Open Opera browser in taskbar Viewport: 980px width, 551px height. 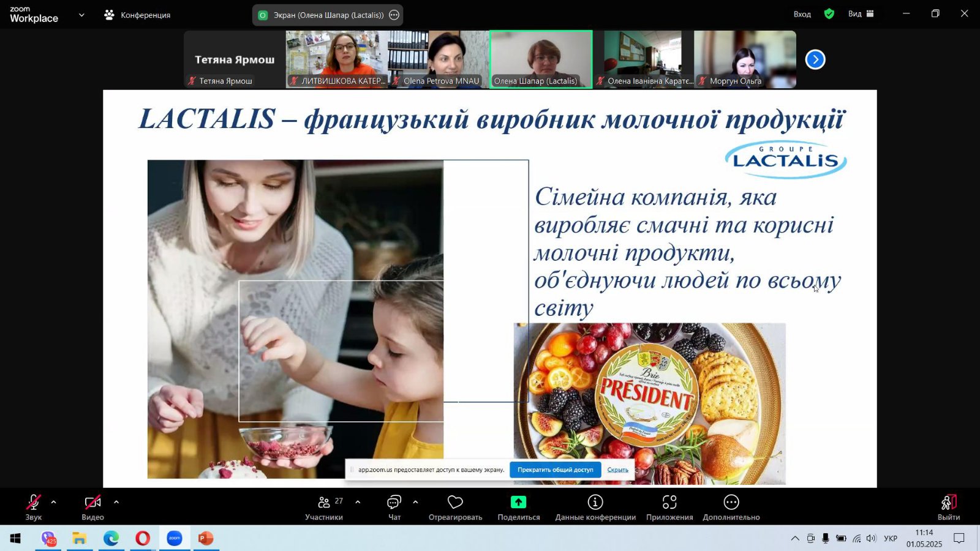point(143,538)
